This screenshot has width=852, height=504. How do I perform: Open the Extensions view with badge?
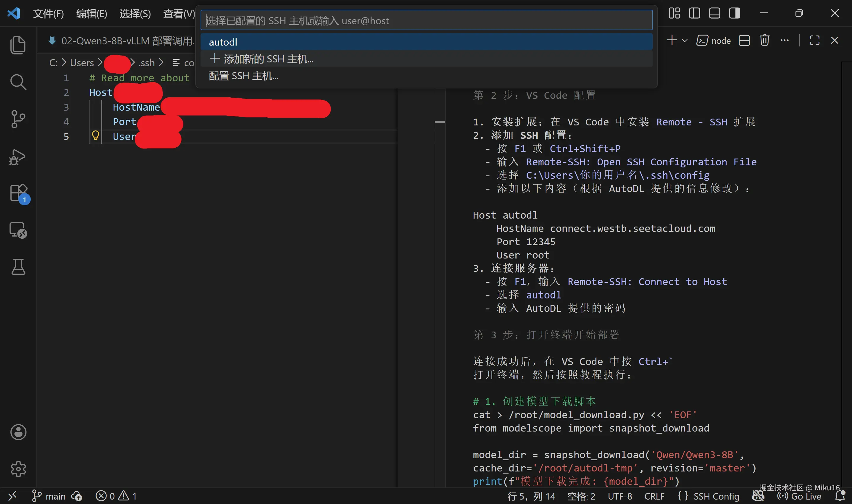click(19, 193)
